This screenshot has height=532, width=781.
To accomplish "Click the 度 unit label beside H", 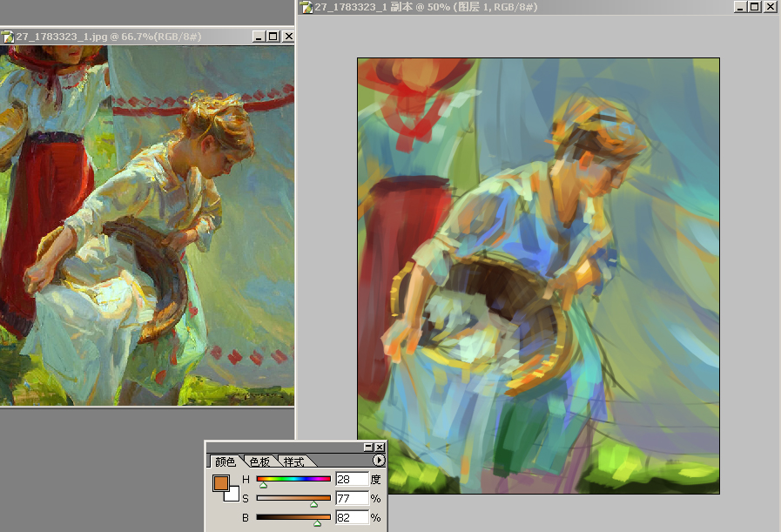I will 375,479.
